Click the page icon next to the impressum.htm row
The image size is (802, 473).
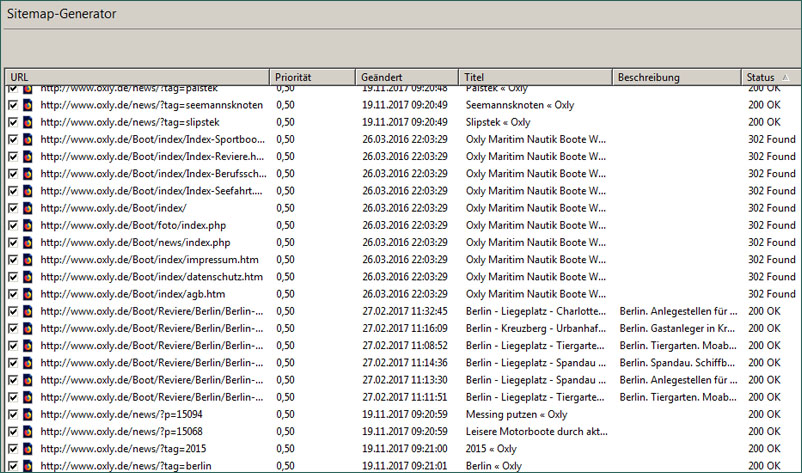tap(28, 259)
